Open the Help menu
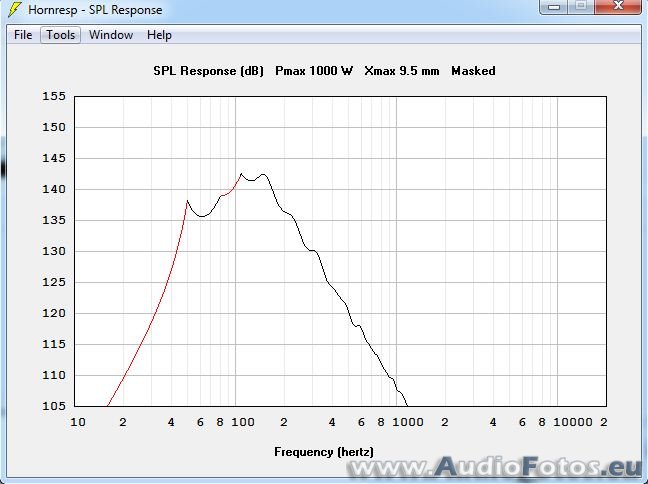This screenshot has height=484, width=648. click(x=159, y=35)
